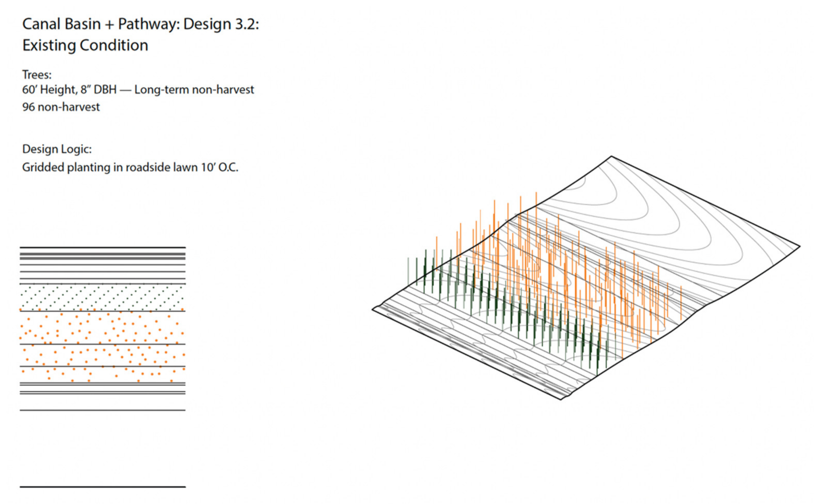Screen dimensions: 814x504
Task: Click the 'Canal Basin + Pathway: Design 3.2:' title
Action: pos(140,24)
